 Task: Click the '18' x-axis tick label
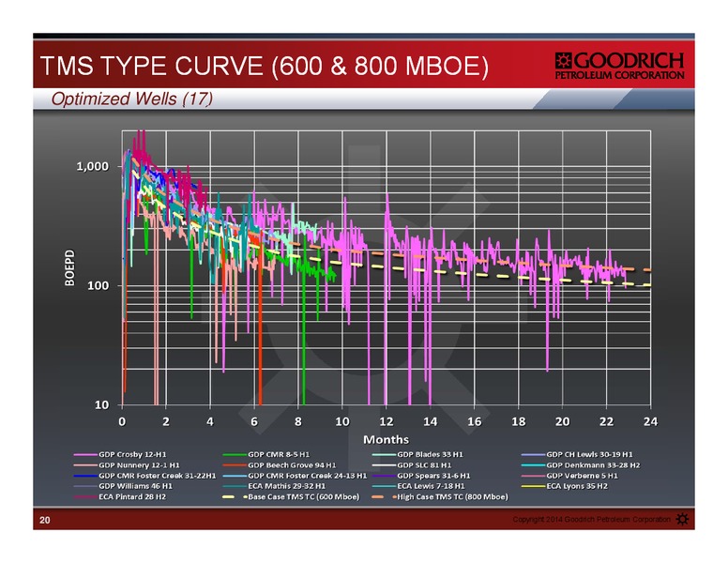[519, 421]
